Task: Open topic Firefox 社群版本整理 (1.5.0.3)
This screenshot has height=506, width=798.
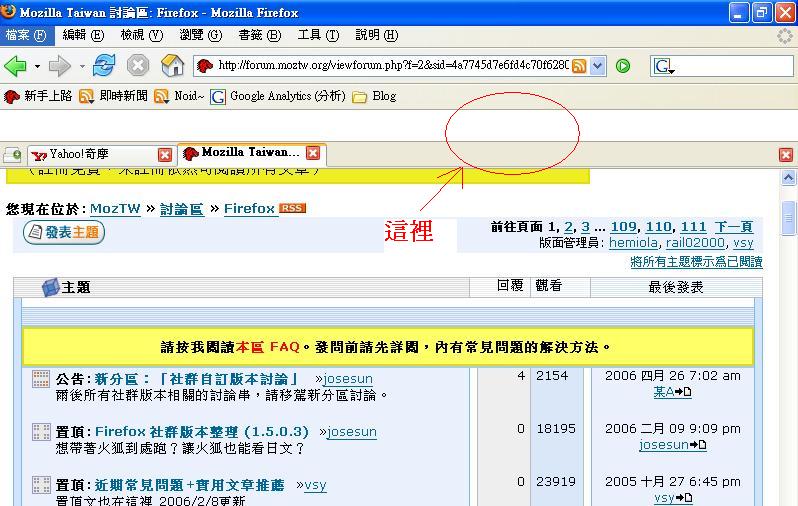Action: coord(202,432)
